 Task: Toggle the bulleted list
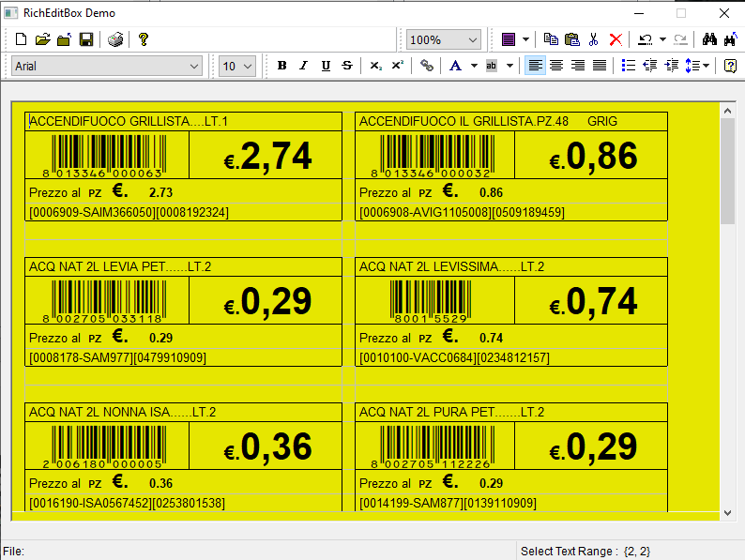click(x=629, y=66)
